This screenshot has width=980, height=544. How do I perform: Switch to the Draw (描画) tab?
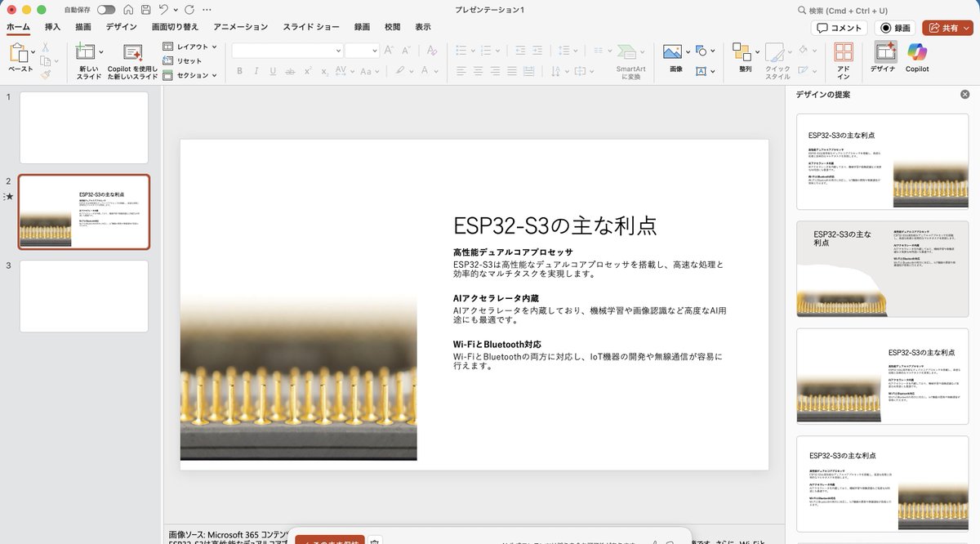tap(83, 27)
